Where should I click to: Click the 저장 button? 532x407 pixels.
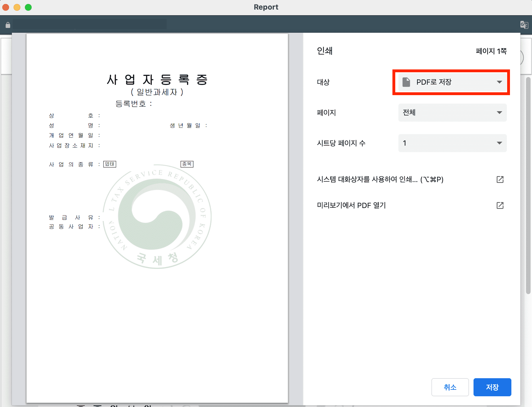tap(492, 387)
